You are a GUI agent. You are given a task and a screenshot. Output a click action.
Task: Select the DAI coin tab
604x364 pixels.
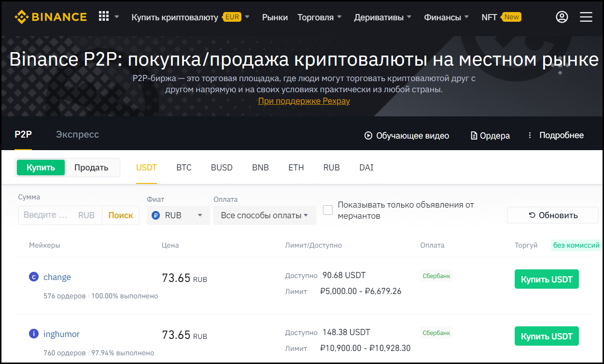coord(366,168)
